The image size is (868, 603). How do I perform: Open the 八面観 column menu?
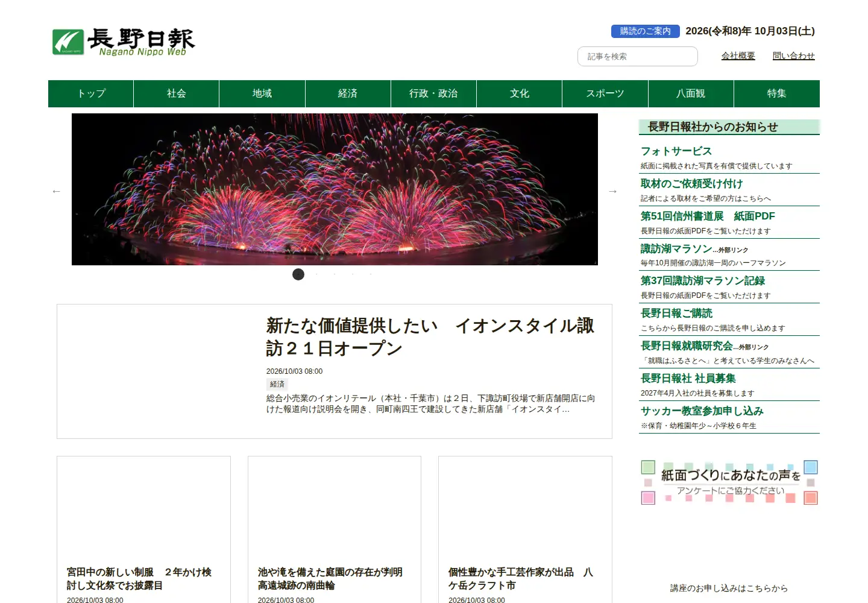click(691, 93)
